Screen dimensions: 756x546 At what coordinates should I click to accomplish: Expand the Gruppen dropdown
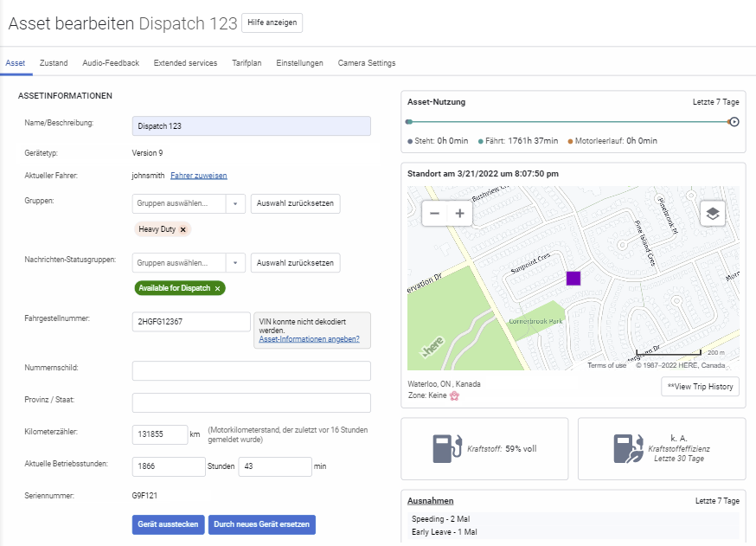point(235,203)
